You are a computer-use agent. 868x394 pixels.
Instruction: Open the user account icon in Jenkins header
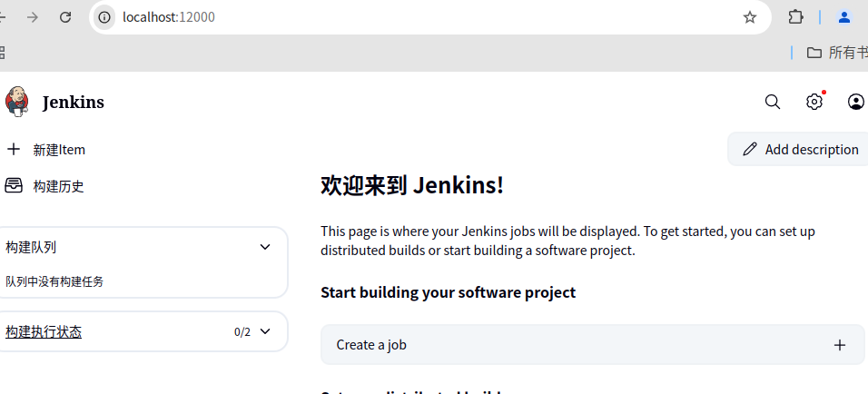[x=856, y=102]
